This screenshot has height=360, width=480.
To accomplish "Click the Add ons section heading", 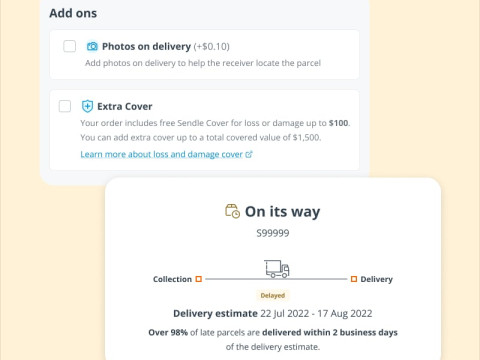I will pos(73,13).
